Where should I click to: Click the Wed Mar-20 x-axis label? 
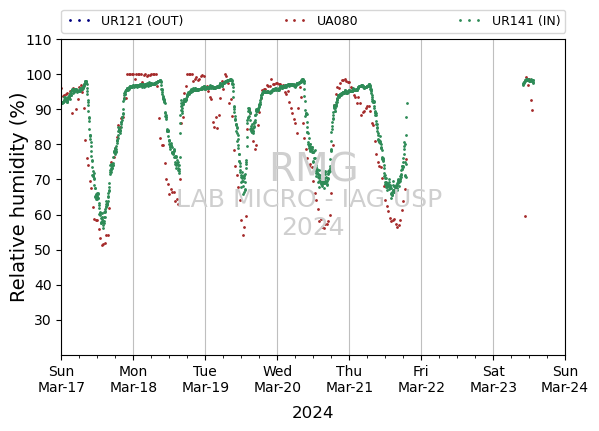tap(277, 379)
